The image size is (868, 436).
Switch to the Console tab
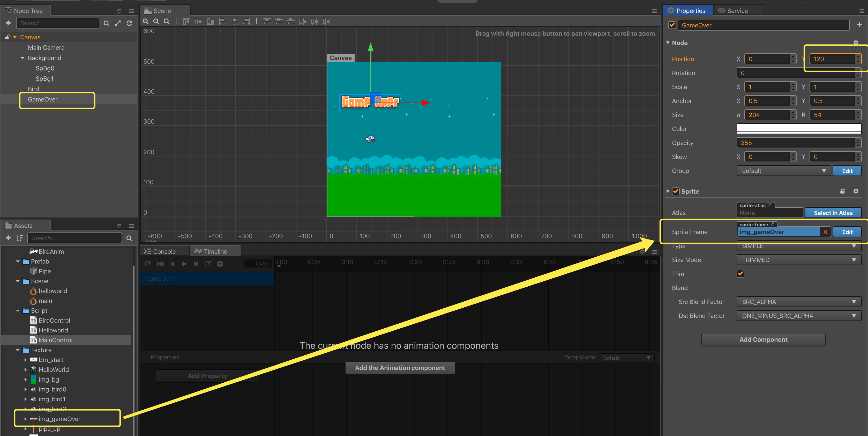pos(164,251)
